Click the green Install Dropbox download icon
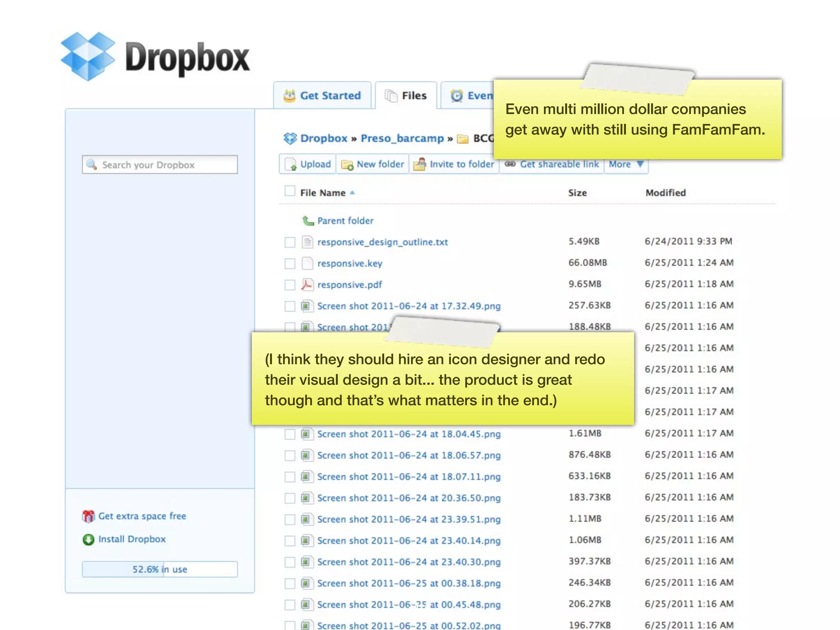The width and height of the screenshot is (840, 630). tap(88, 539)
